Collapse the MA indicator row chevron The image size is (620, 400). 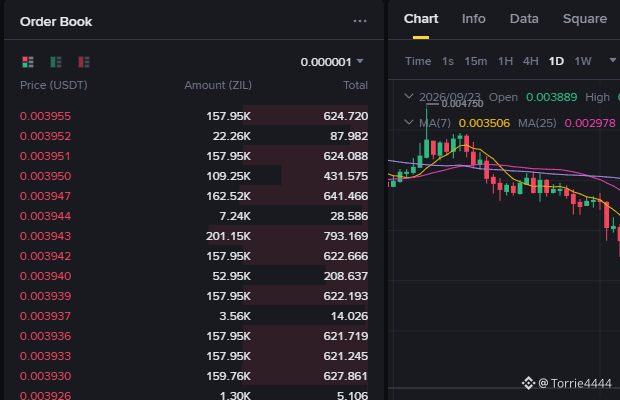click(409, 122)
